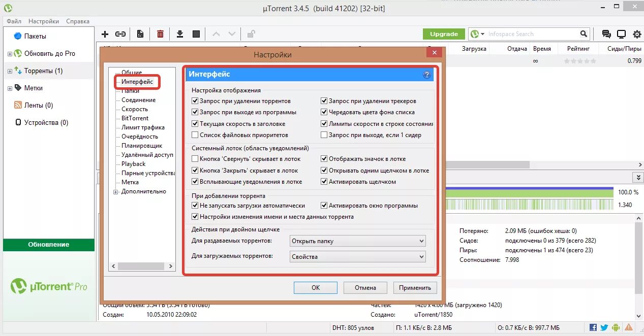Select Планировщик in settings tree
The image size is (644, 336).
tap(142, 146)
